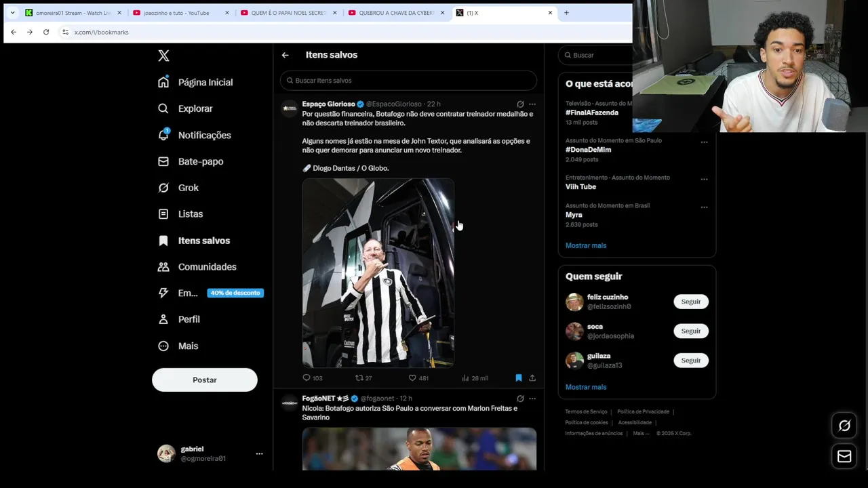This screenshot has height=488, width=868.
Task: Click the browser back button
Action: tap(14, 32)
